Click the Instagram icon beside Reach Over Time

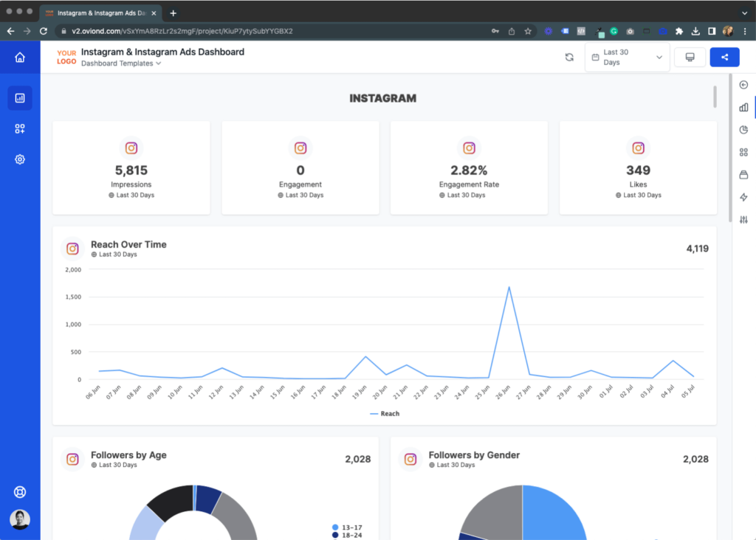pos(72,249)
